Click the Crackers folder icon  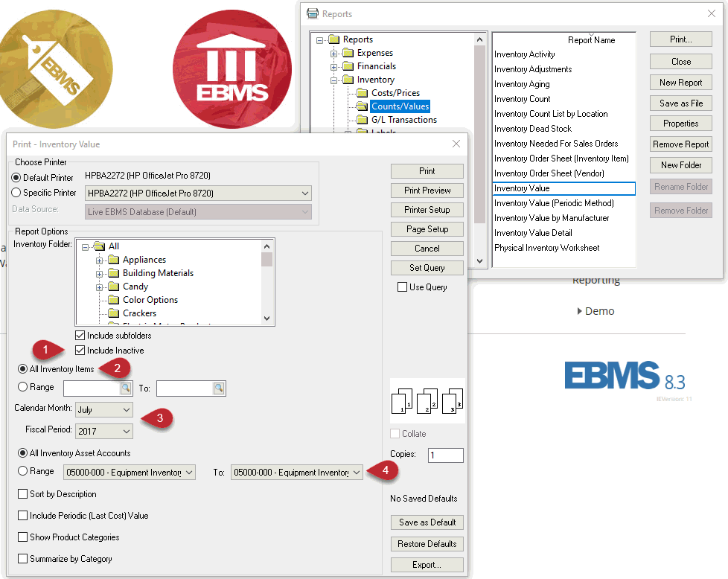click(114, 313)
